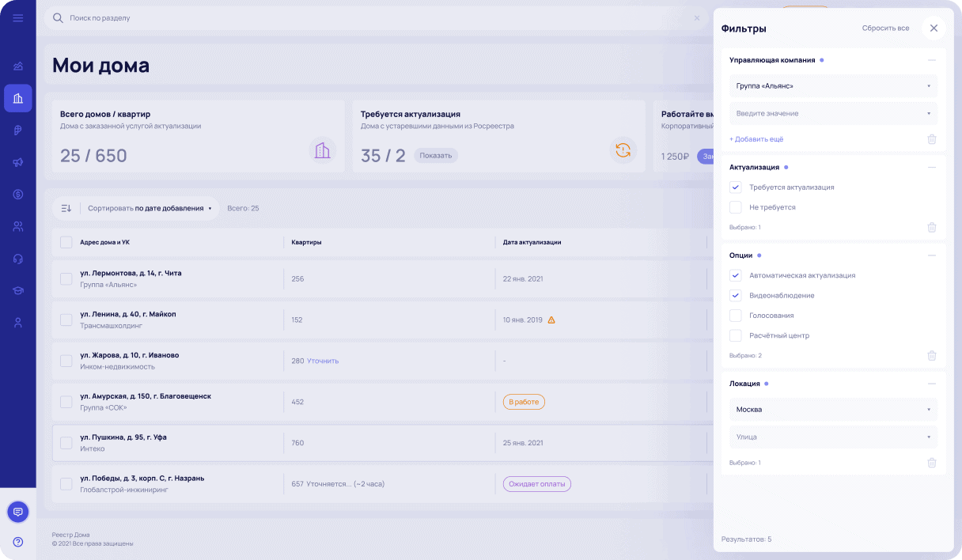The image size is (962, 560).
Task: Click the Поиск по разделу search field
Action: (x=372, y=17)
